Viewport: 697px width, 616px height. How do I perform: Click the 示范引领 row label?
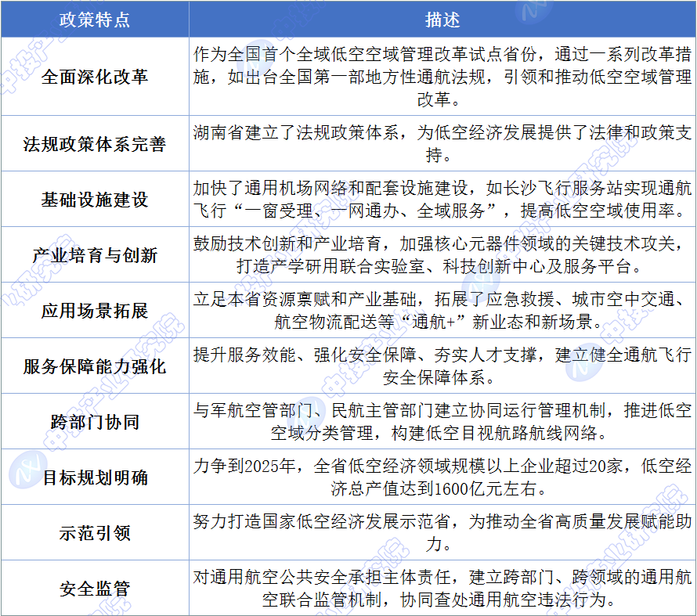tap(95, 533)
